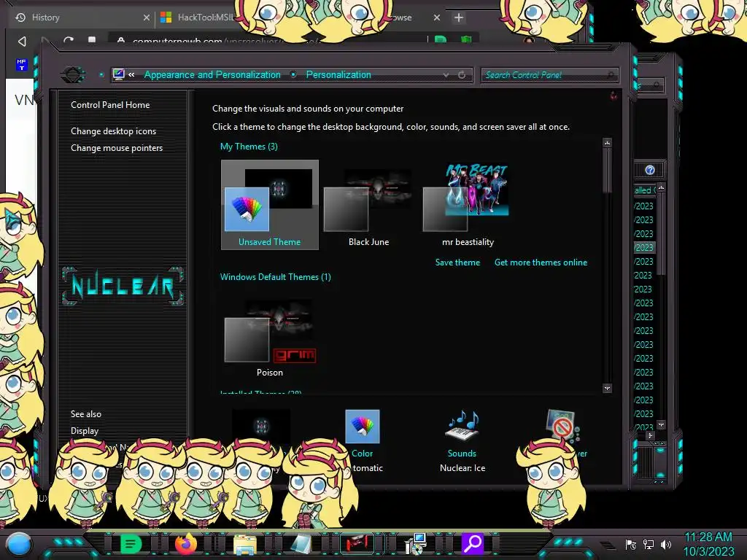The image size is (747, 560).
Task: Close the third browser tab
Action: coord(437,17)
